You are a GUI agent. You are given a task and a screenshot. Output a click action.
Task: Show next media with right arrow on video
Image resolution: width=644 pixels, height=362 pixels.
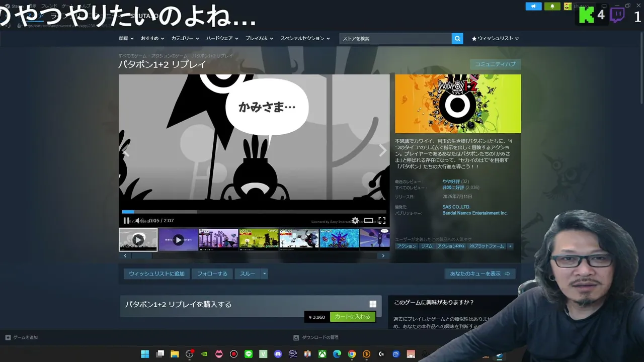point(382,150)
